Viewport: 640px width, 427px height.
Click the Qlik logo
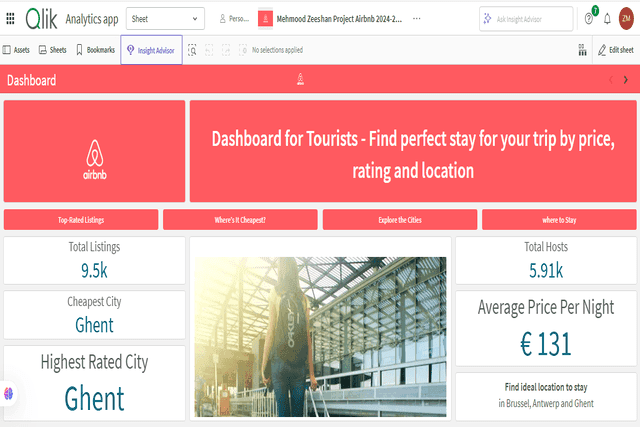click(x=41, y=19)
